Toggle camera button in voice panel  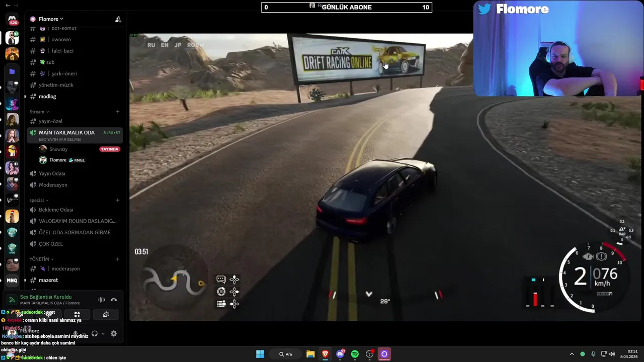pyautogui.click(x=20, y=314)
